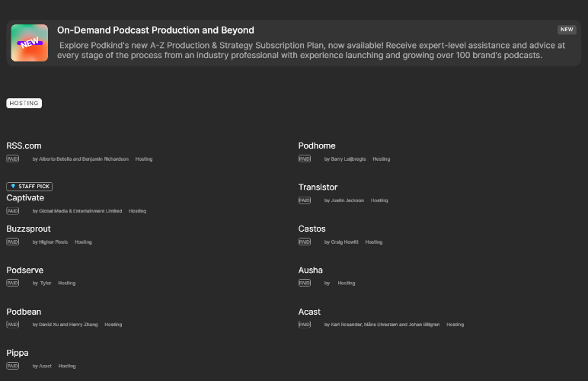This screenshot has height=381, width=588.
Task: Open the RSS.com listing
Action: pyautogui.click(x=24, y=146)
